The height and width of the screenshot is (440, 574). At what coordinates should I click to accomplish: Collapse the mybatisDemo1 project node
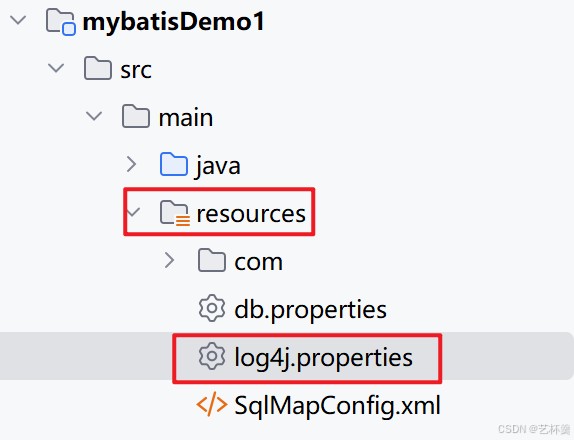tap(18, 20)
